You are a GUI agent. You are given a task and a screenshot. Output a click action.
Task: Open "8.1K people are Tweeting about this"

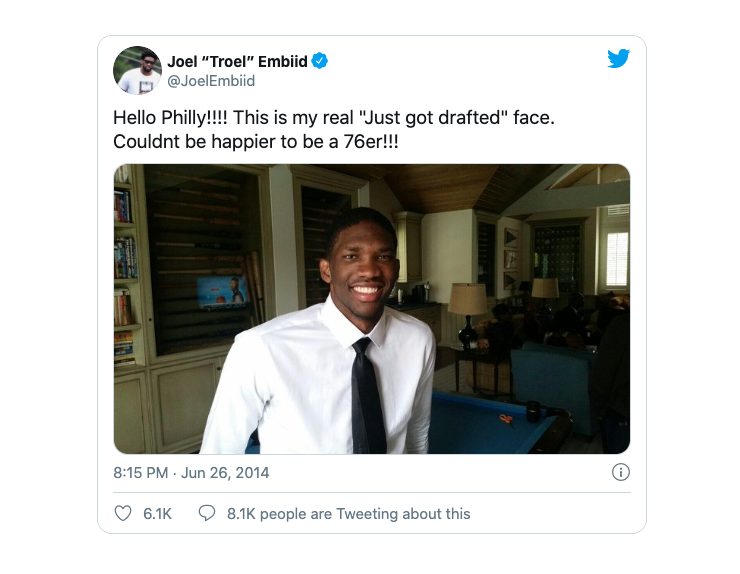click(x=348, y=514)
